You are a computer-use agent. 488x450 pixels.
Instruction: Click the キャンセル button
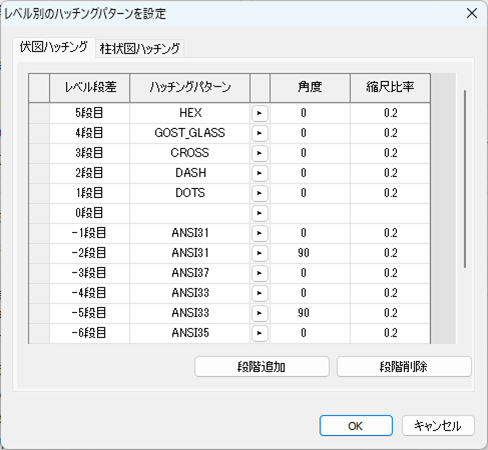click(438, 426)
